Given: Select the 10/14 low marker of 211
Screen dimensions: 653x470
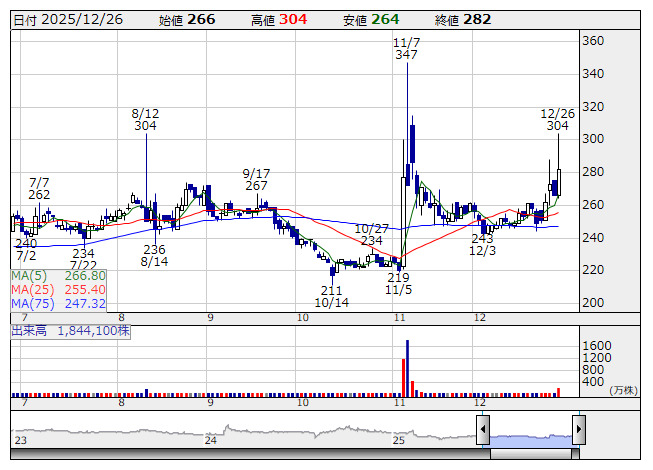Looking at the screenshot, I should [x=331, y=296].
